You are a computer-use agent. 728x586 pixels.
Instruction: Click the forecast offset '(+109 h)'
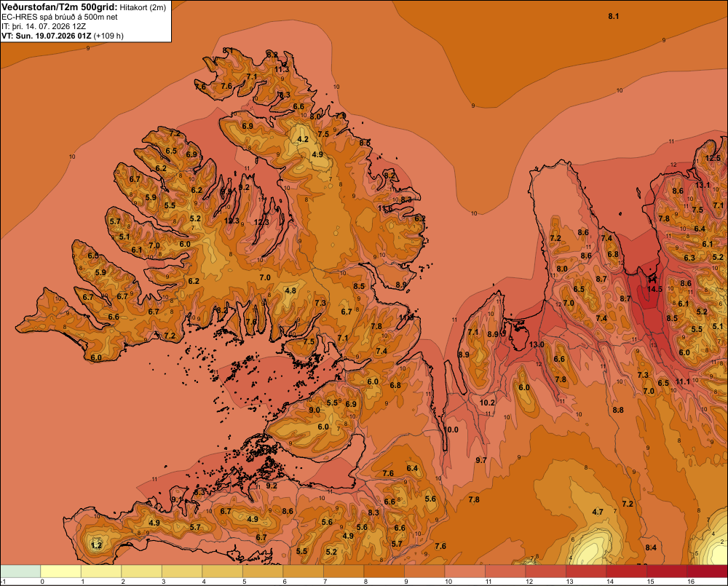pyautogui.click(x=108, y=35)
